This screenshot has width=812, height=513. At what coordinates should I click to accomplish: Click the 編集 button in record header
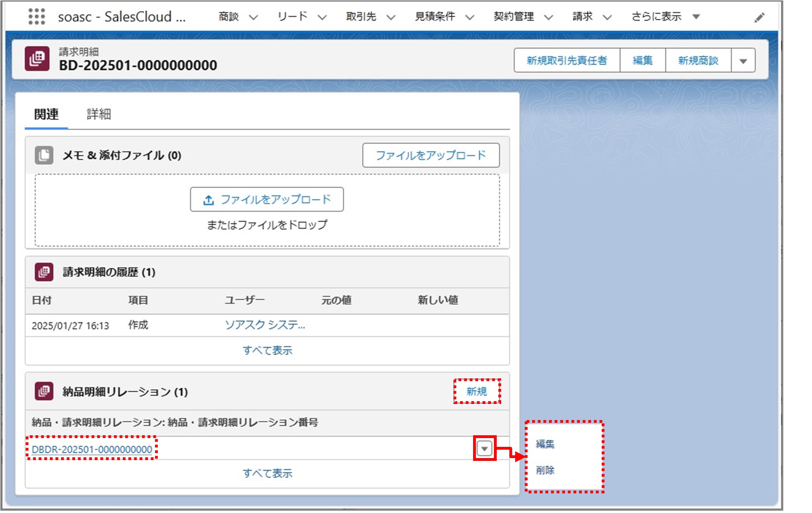coord(643,61)
